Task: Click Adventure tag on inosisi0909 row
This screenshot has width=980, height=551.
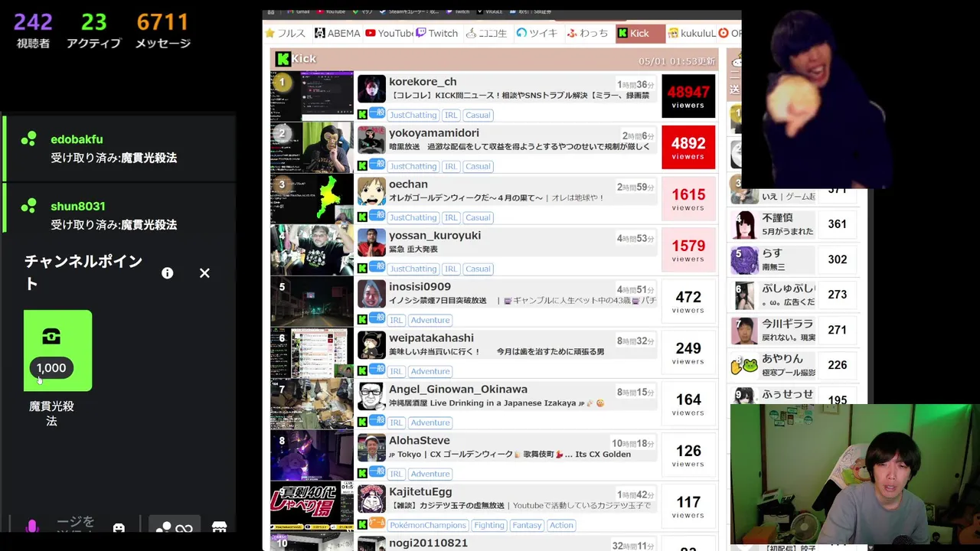Action: click(x=430, y=320)
